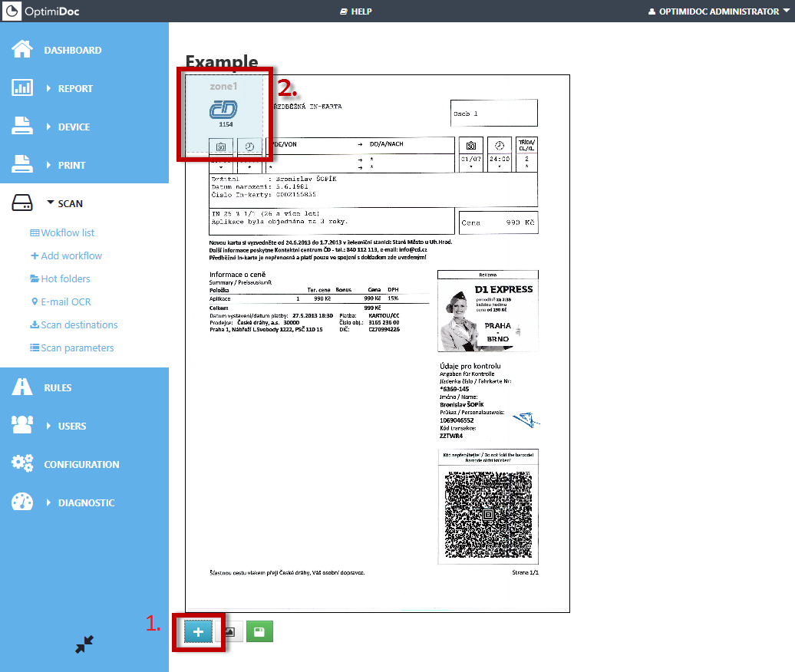The image size is (795, 672).
Task: Expand the Report menu section
Action: pos(74,88)
